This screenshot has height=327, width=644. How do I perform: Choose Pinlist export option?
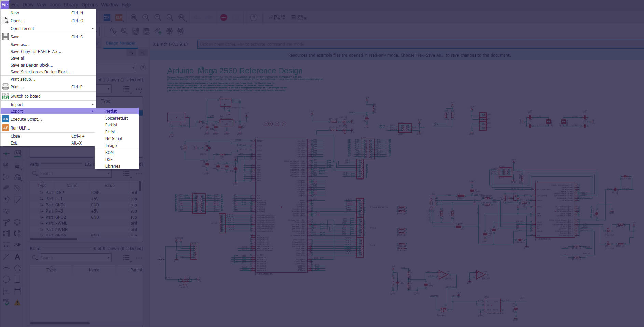pos(117,132)
